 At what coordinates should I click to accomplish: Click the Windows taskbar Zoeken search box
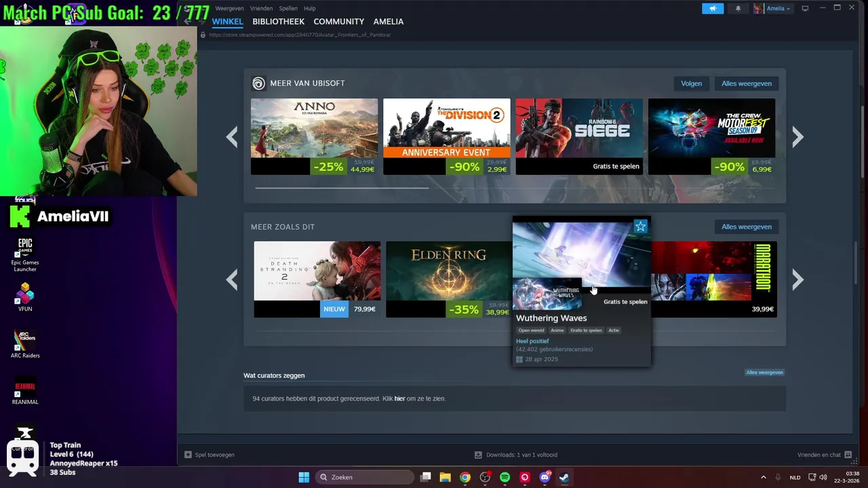pyautogui.click(x=365, y=477)
